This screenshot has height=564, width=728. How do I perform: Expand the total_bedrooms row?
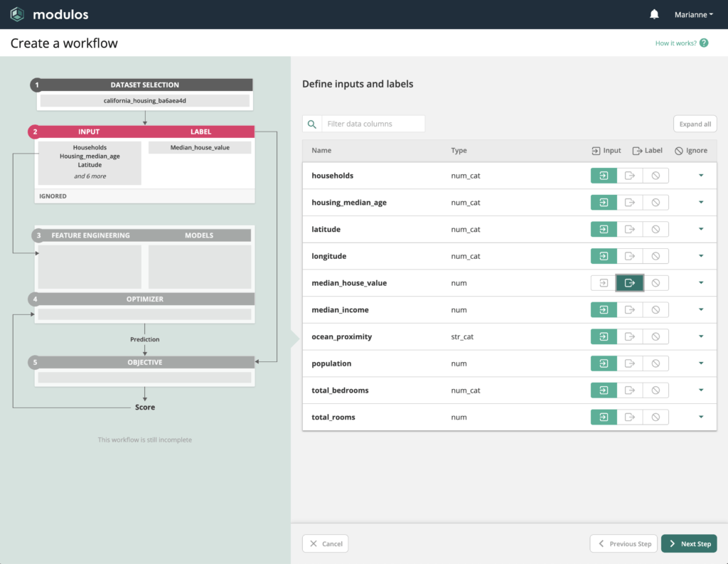pyautogui.click(x=701, y=390)
